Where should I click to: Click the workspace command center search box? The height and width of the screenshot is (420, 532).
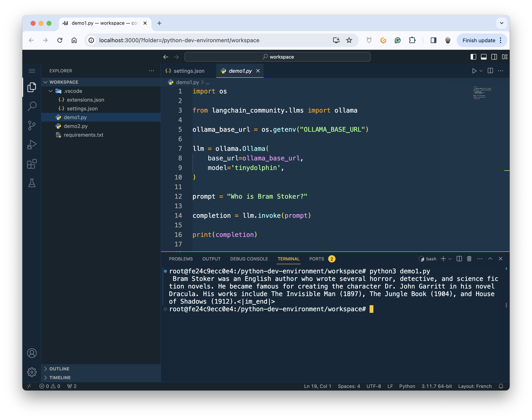[277, 57]
